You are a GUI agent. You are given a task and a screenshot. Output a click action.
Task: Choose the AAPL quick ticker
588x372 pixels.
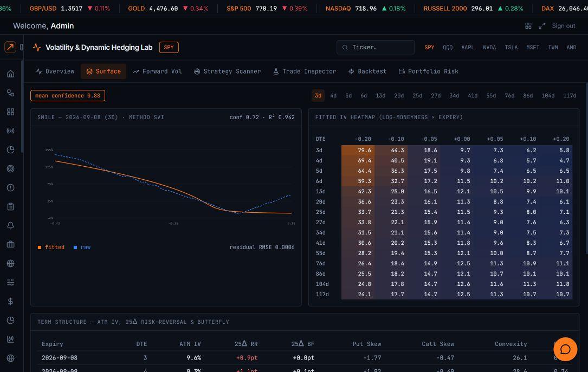(x=468, y=48)
